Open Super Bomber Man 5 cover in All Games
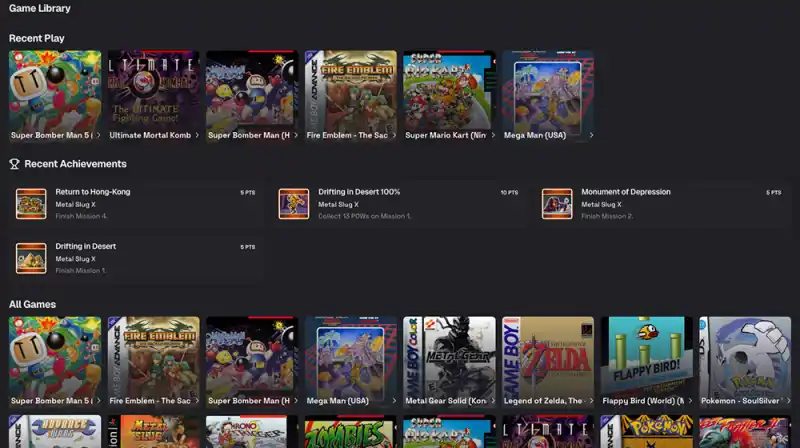800x448 pixels. coord(55,362)
